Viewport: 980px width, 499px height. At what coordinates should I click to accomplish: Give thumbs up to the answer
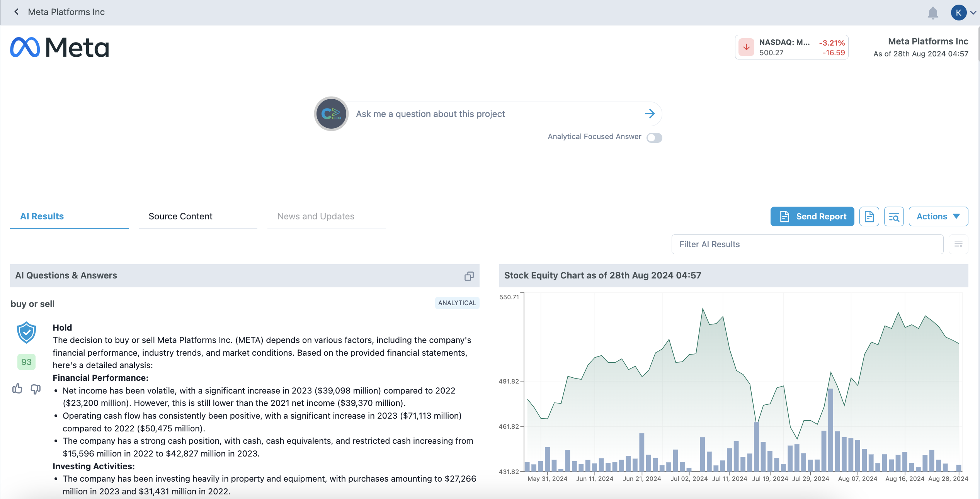[x=17, y=389]
